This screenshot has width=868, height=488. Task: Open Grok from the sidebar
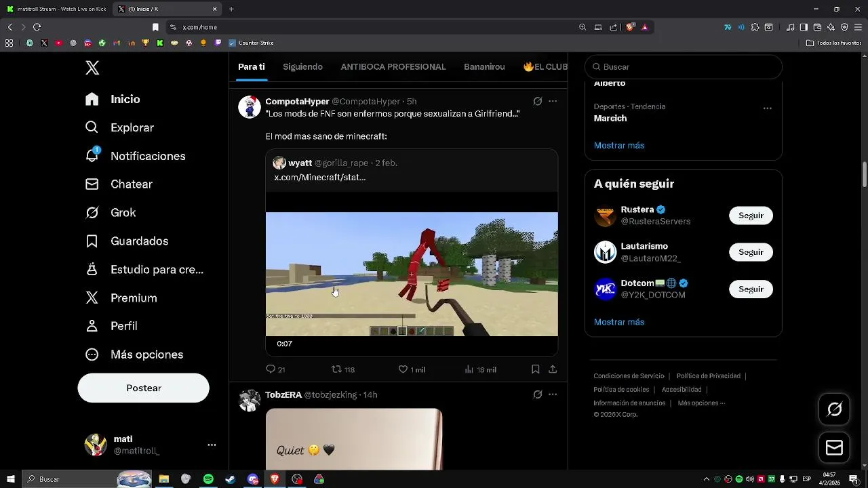click(x=111, y=213)
